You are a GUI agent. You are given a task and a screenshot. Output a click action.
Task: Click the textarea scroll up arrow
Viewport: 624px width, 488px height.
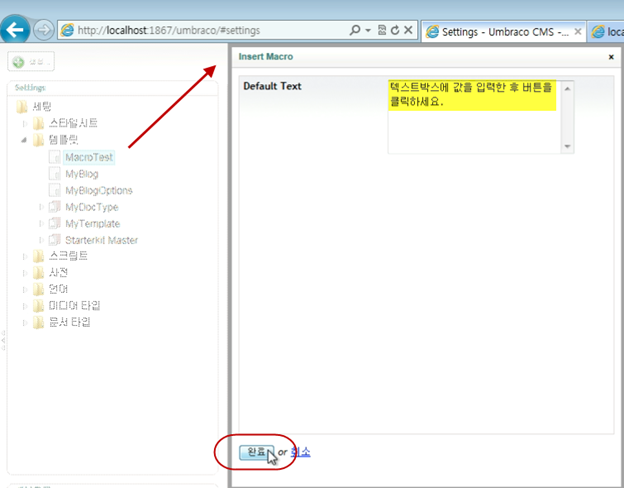[567, 88]
